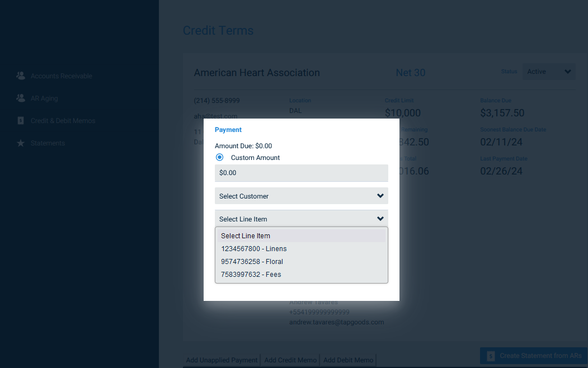This screenshot has height=368, width=588.
Task: Open Statements page
Action: point(48,143)
